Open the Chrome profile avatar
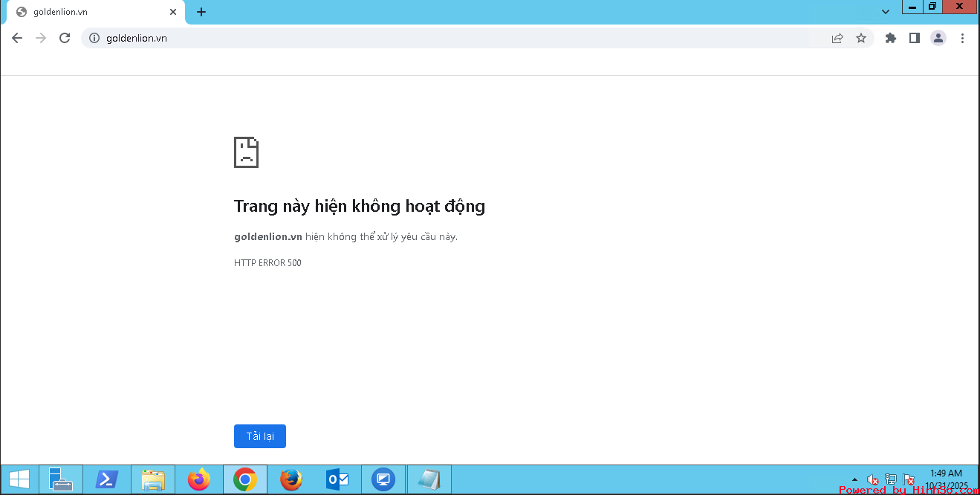Screen dimensions: 980x495 point(938,38)
